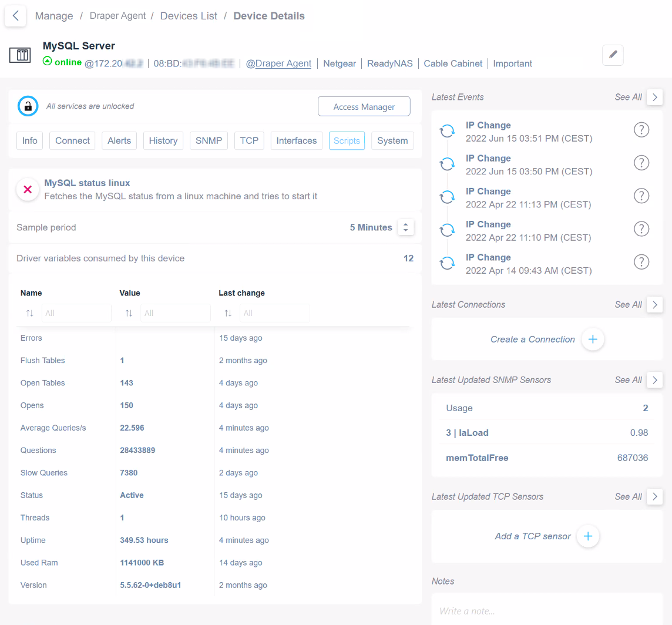Click See All for SNMP Sensors
The image size is (672, 625).
[x=629, y=380]
